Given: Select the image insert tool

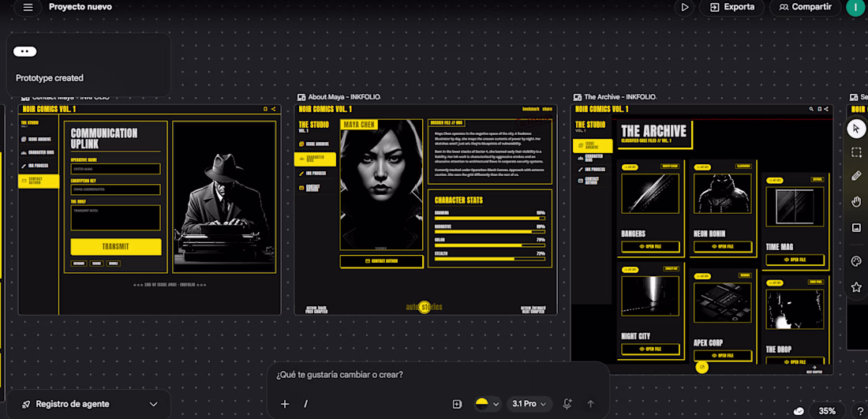Looking at the screenshot, I should (856, 227).
